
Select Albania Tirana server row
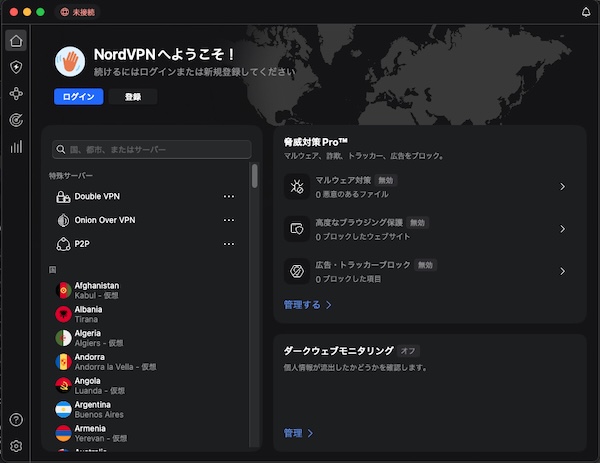tap(145, 314)
